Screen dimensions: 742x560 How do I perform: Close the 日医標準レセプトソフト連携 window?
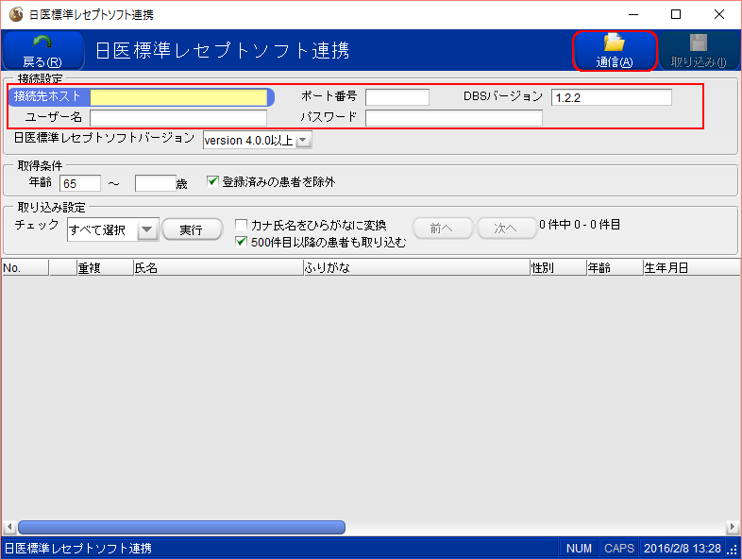coord(719,14)
